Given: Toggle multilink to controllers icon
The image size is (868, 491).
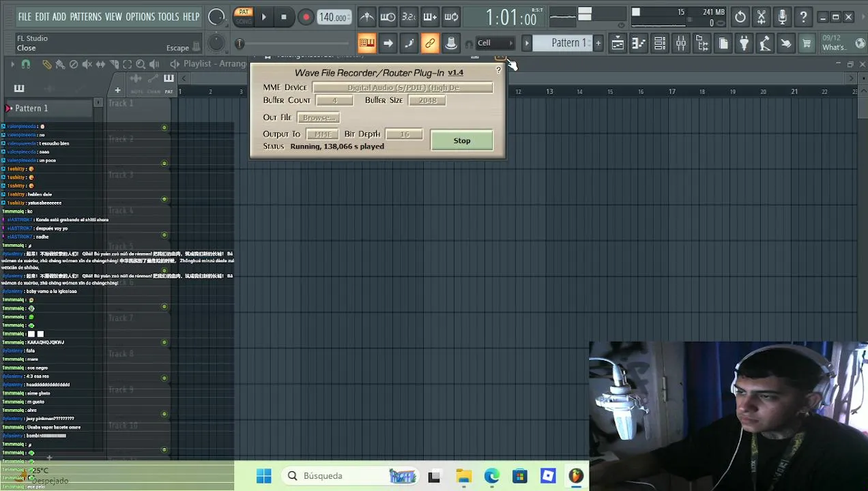Looking at the screenshot, I should [x=430, y=44].
